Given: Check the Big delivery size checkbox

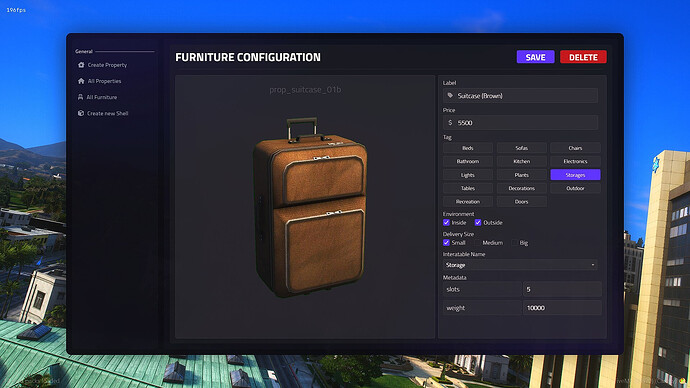Looking at the screenshot, I should click(x=514, y=242).
